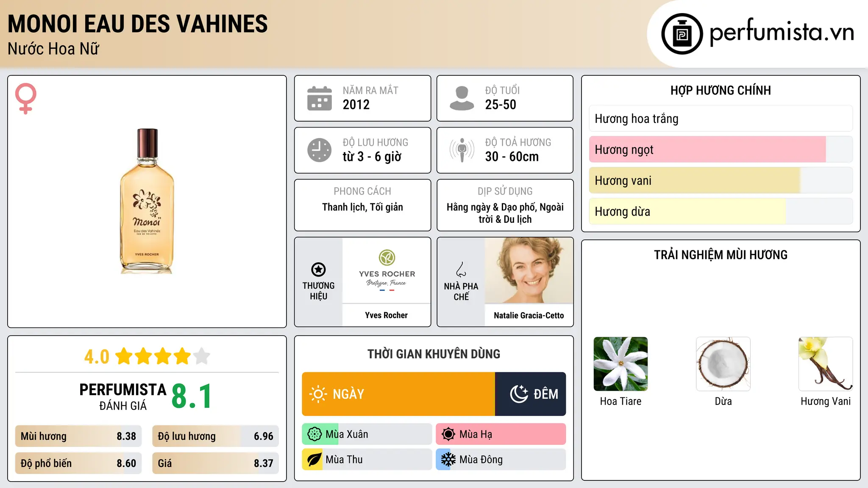Click the style text Thanh lịch, Tối giản
The width and height of the screenshot is (868, 488).
362,207
